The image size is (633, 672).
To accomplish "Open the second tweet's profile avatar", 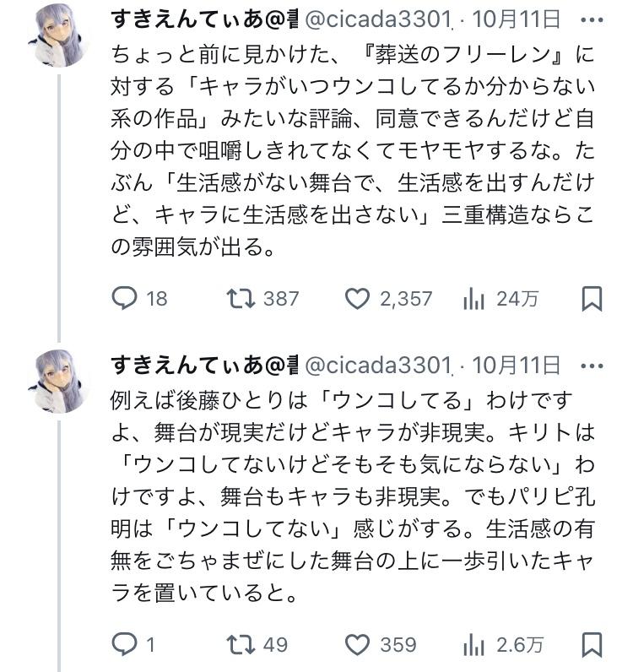I will (x=57, y=382).
